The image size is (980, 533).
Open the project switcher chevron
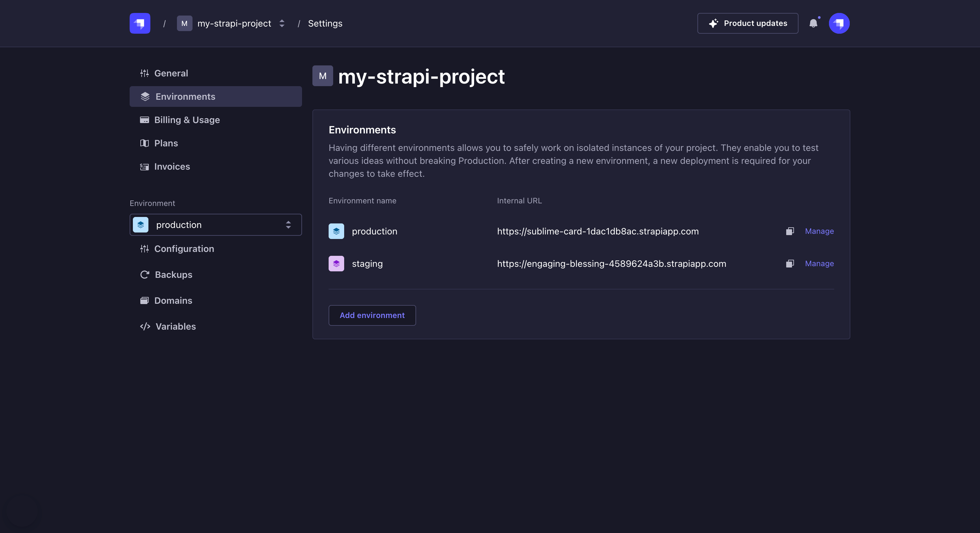click(x=282, y=23)
